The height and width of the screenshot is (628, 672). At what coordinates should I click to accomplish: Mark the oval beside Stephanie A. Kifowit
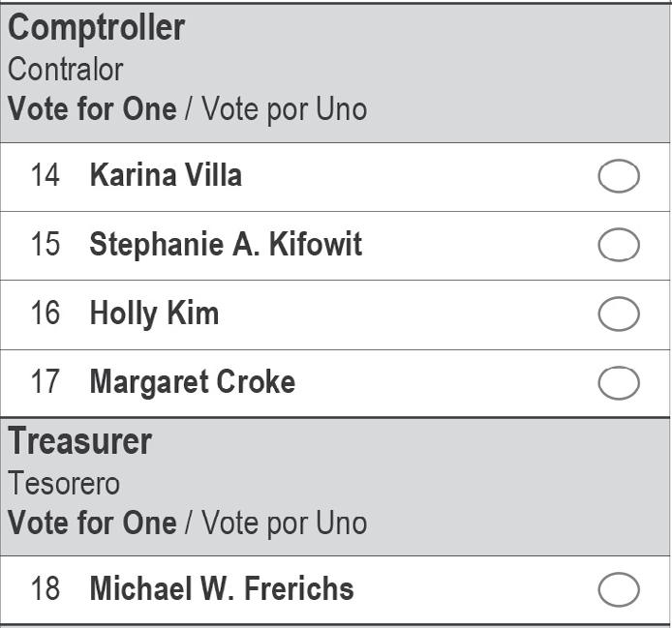click(x=619, y=246)
